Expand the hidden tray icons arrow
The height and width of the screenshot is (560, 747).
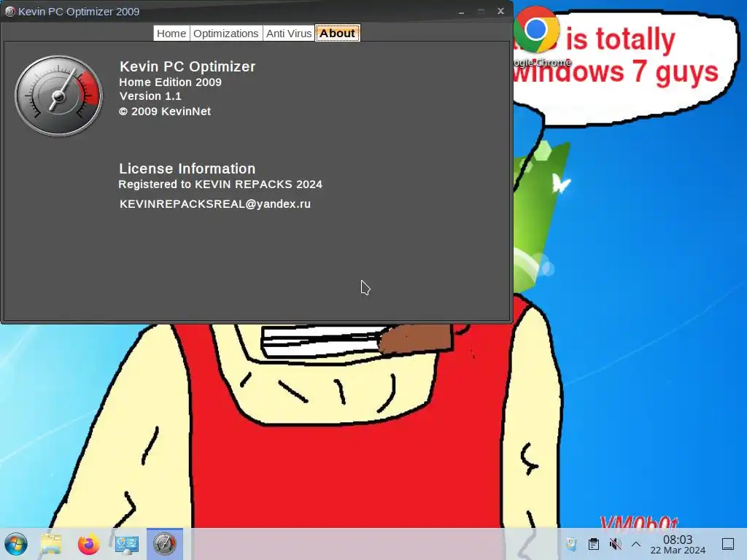636,544
